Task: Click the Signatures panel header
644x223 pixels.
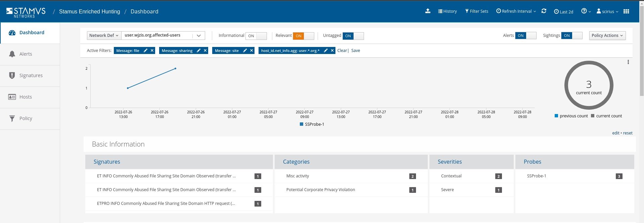Action: (179, 162)
